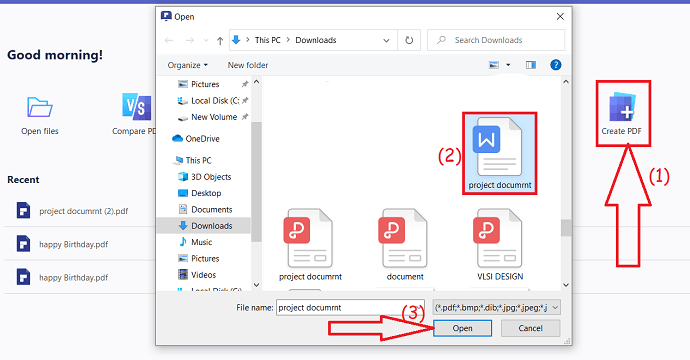Click the Create PDF icon
The image size is (690, 360).
coord(622,108)
